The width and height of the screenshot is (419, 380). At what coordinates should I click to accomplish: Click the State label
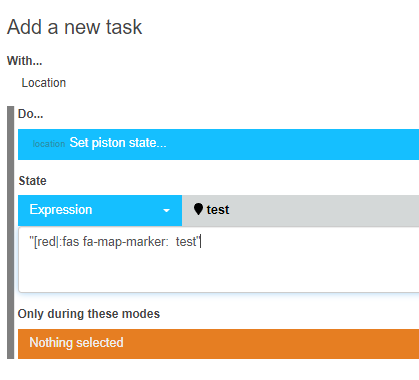32,181
